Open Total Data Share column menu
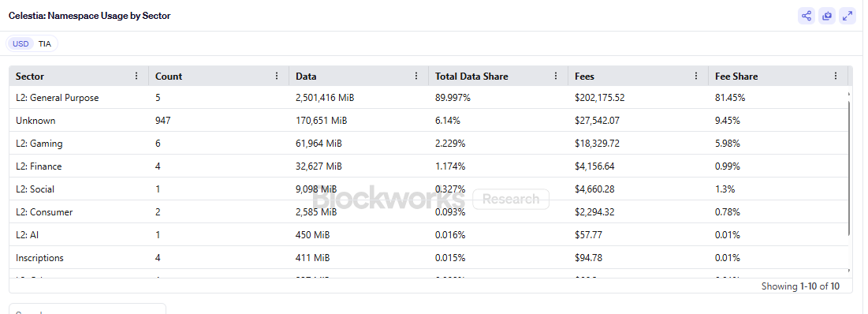The image size is (868, 314). pyautogui.click(x=556, y=77)
